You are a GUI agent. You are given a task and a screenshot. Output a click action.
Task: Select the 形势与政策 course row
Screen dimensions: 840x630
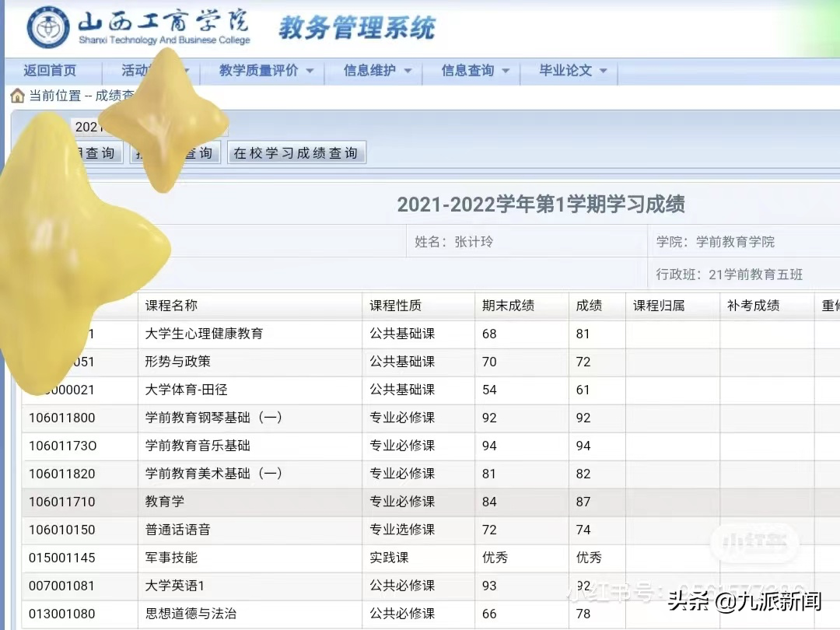click(431, 362)
